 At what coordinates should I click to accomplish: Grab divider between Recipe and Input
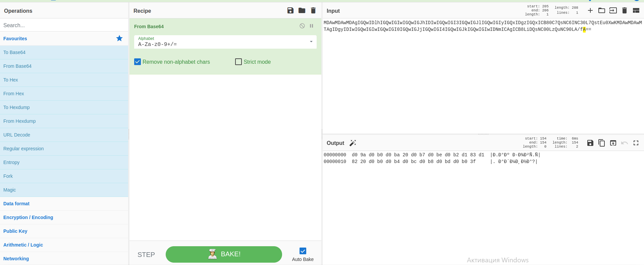pyautogui.click(x=322, y=134)
